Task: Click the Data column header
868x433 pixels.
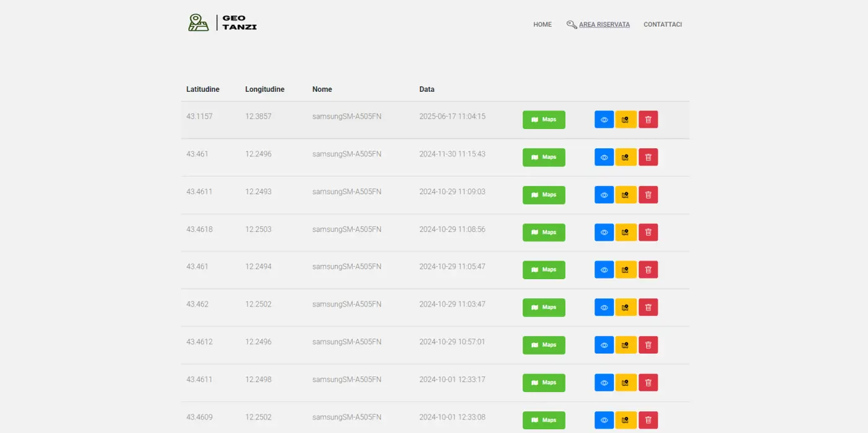Action: 427,89
